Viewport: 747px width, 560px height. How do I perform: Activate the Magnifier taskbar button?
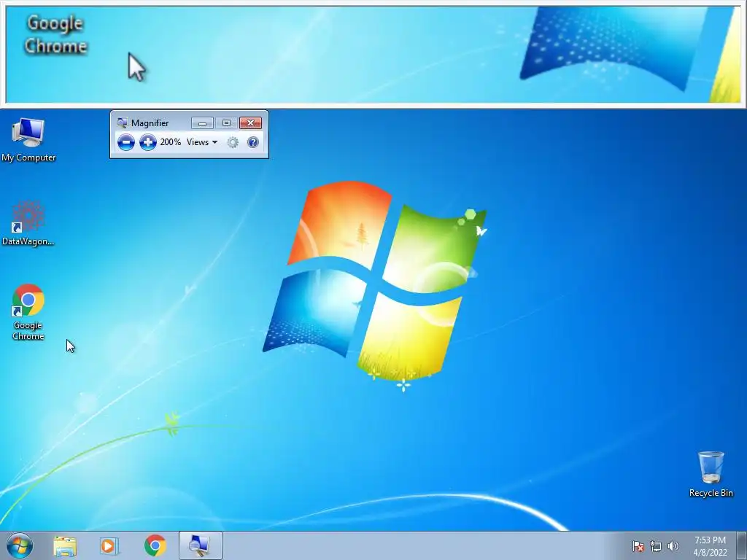pyautogui.click(x=200, y=545)
